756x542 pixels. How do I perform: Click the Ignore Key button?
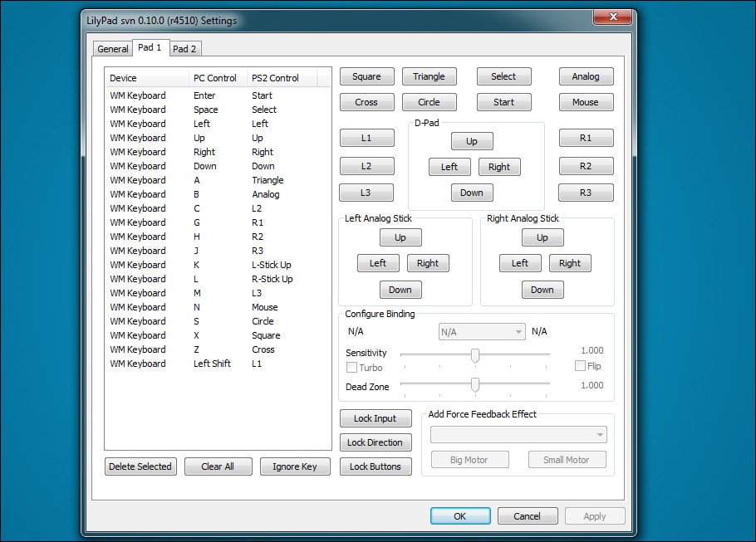(x=295, y=466)
